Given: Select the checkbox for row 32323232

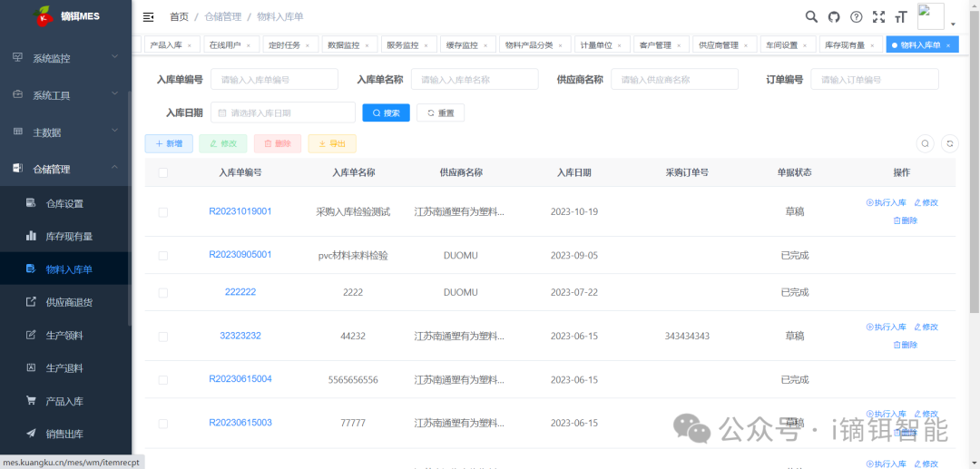Looking at the screenshot, I should pos(163,336).
